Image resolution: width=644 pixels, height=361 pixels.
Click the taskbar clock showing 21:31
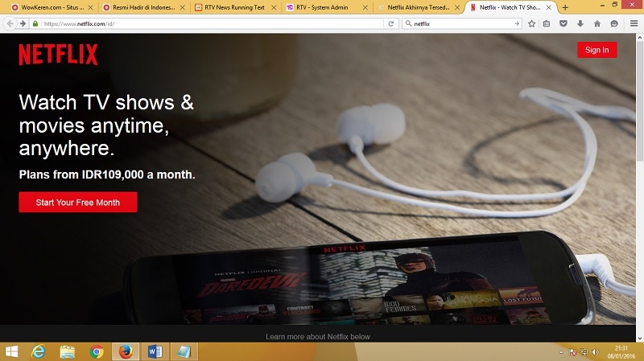coord(621,352)
